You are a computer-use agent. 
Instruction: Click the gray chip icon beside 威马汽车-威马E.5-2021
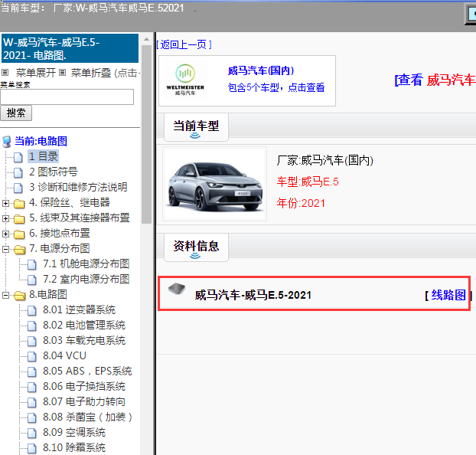coord(177,289)
